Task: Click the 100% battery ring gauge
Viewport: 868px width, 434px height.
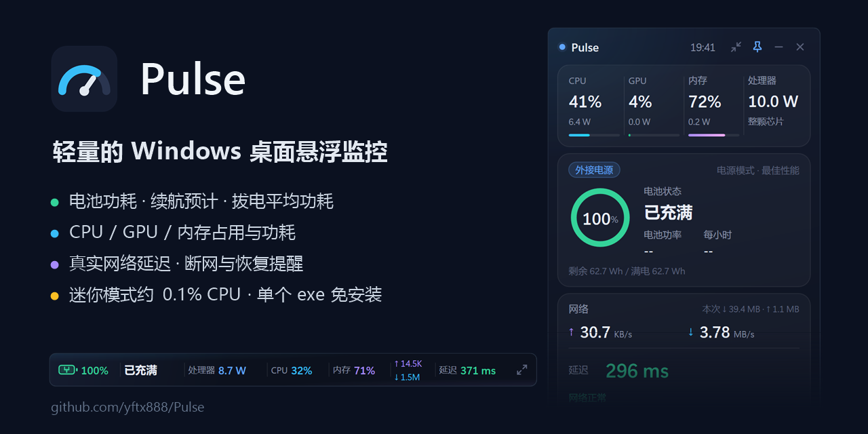Action: click(600, 218)
